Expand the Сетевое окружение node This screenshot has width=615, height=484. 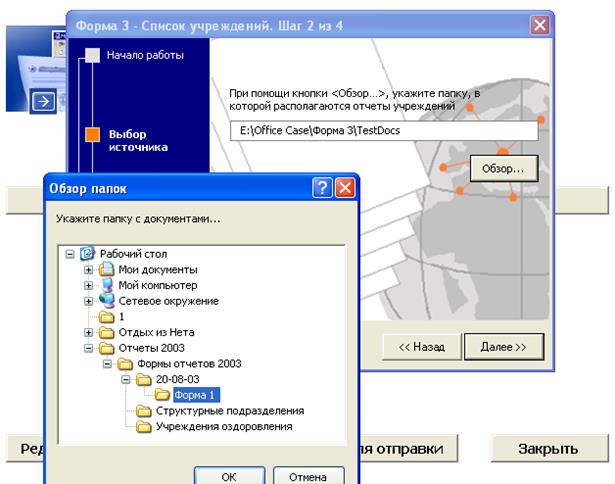89,301
